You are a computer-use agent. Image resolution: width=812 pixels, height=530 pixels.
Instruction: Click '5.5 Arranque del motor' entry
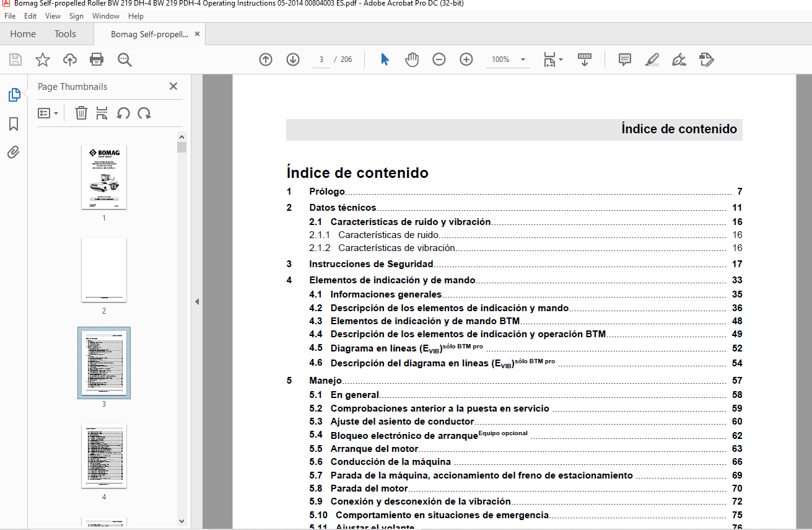pos(526,449)
